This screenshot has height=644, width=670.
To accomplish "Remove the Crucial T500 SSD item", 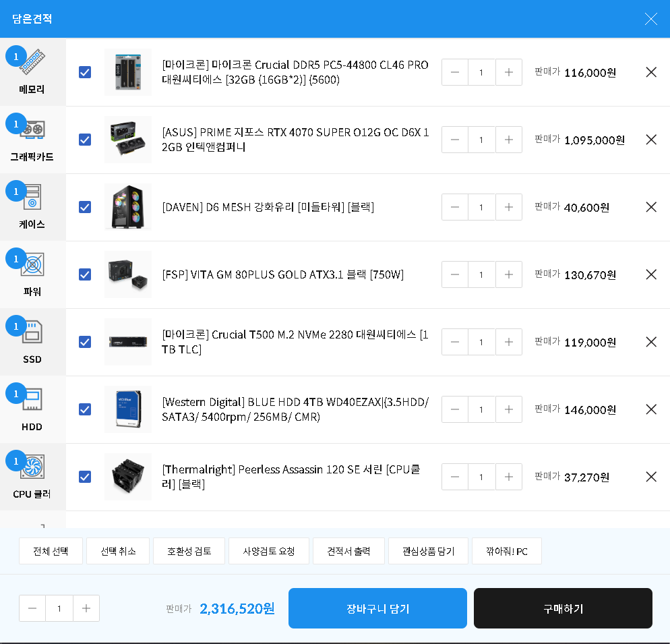I will pyautogui.click(x=650, y=342).
